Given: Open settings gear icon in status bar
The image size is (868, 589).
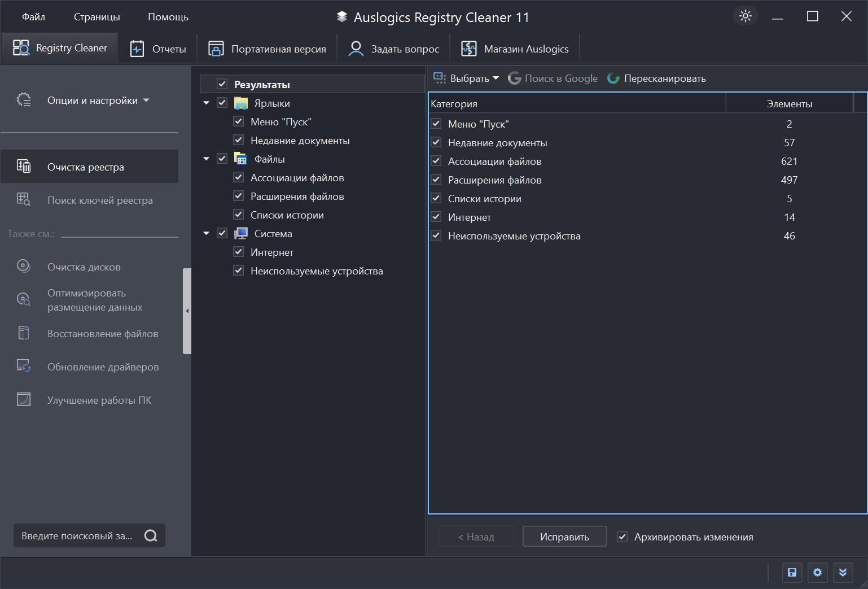Looking at the screenshot, I should 817,573.
